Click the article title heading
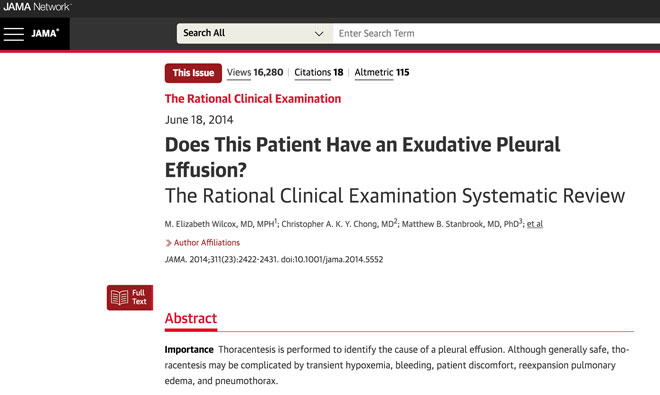The width and height of the screenshot is (660, 395). [x=362, y=157]
